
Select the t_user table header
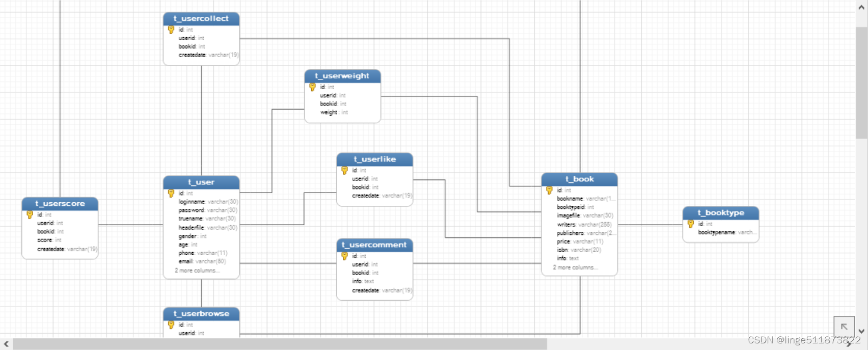pos(201,182)
